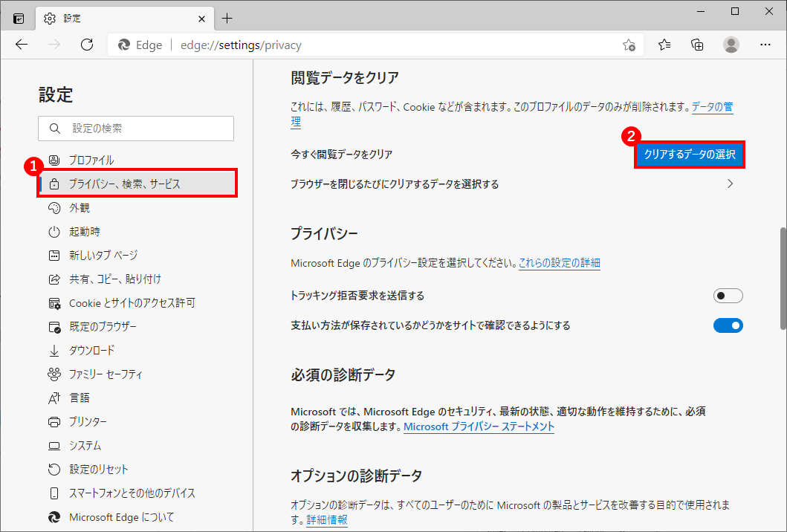This screenshot has height=532, width=787.
Task: Click the システム laptop icon
Action: coord(54,446)
